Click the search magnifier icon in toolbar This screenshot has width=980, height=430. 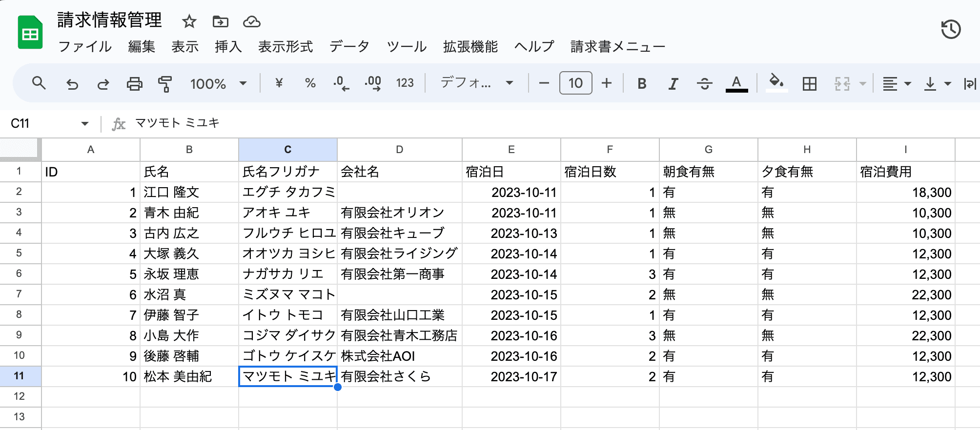tap(39, 83)
